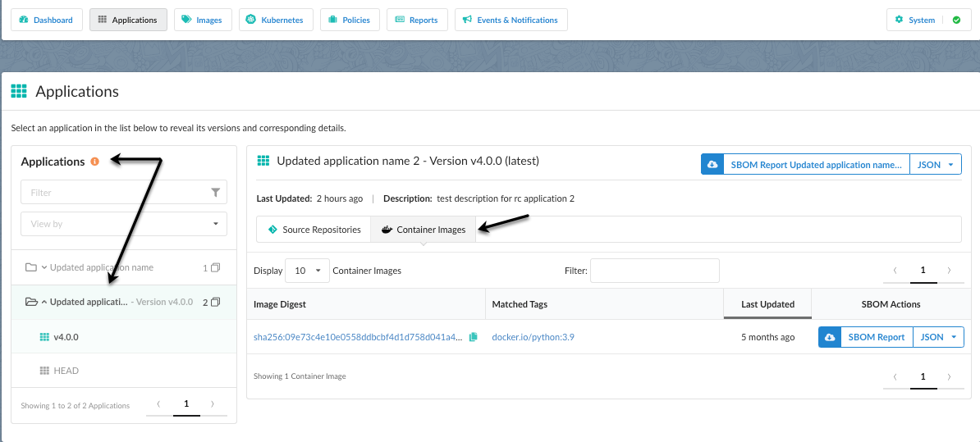Click the download icon in the SBOM Actions row
980x442 pixels.
[x=830, y=337]
